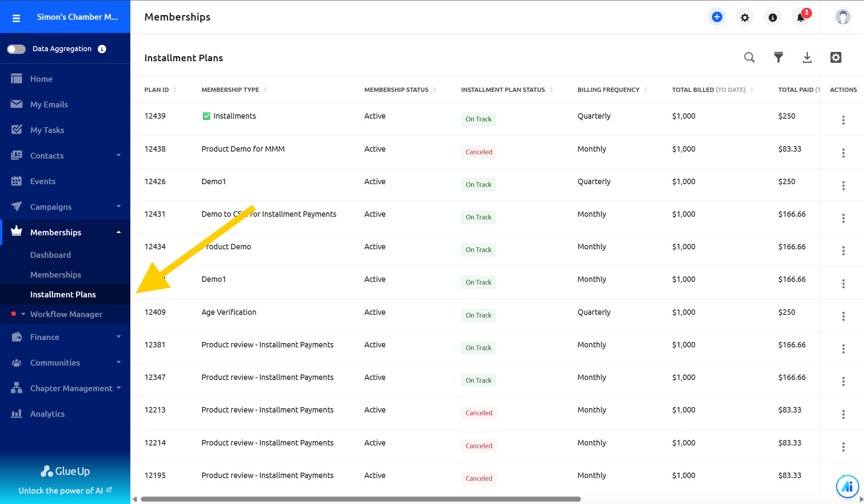The width and height of the screenshot is (864, 504).
Task: Open actions menu for plan 12409
Action: 843,316
